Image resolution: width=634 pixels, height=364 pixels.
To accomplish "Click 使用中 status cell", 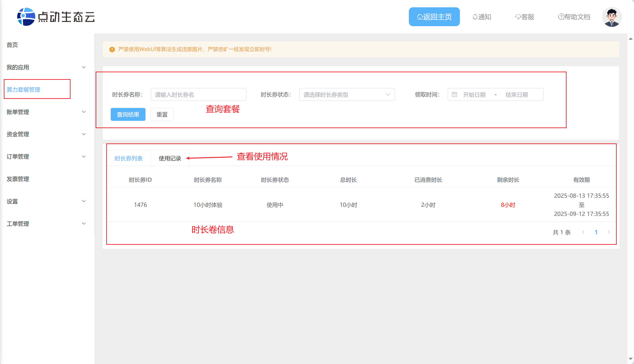I will [275, 205].
